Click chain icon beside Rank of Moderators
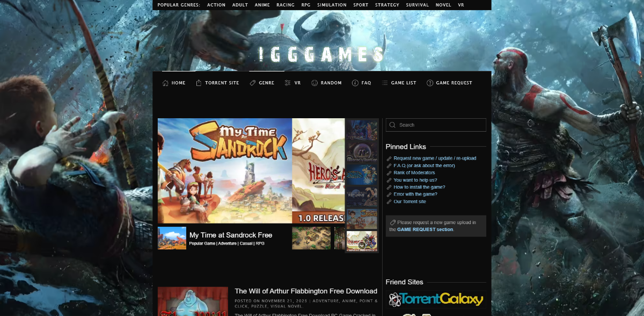This screenshot has width=644, height=316. (389, 173)
